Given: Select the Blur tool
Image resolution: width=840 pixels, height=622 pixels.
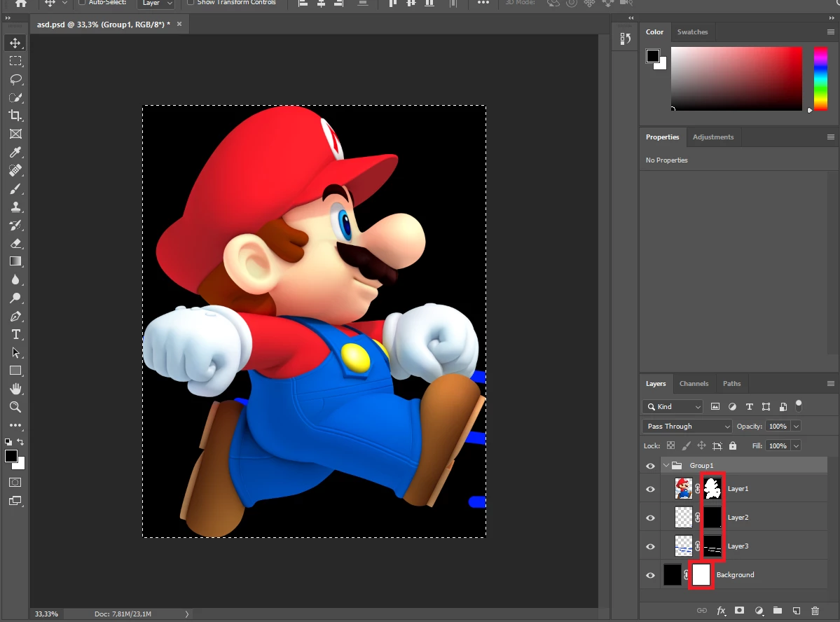Looking at the screenshot, I should click(x=15, y=279).
